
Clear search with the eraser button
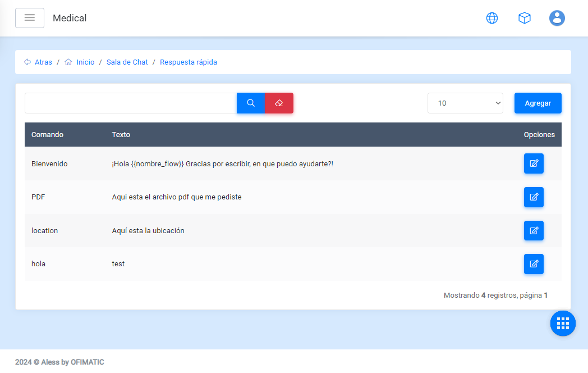pyautogui.click(x=279, y=103)
